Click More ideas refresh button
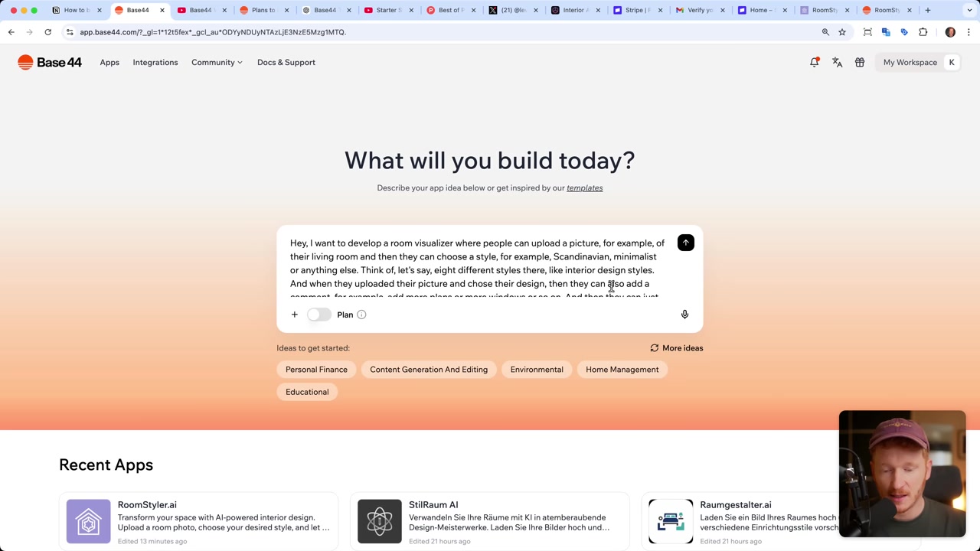Viewport: 980px width, 551px height. (677, 348)
